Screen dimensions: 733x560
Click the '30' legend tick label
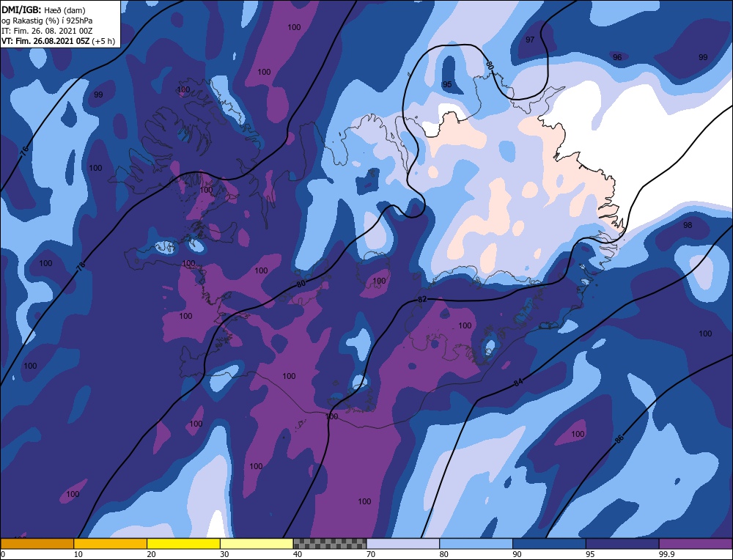click(x=224, y=554)
